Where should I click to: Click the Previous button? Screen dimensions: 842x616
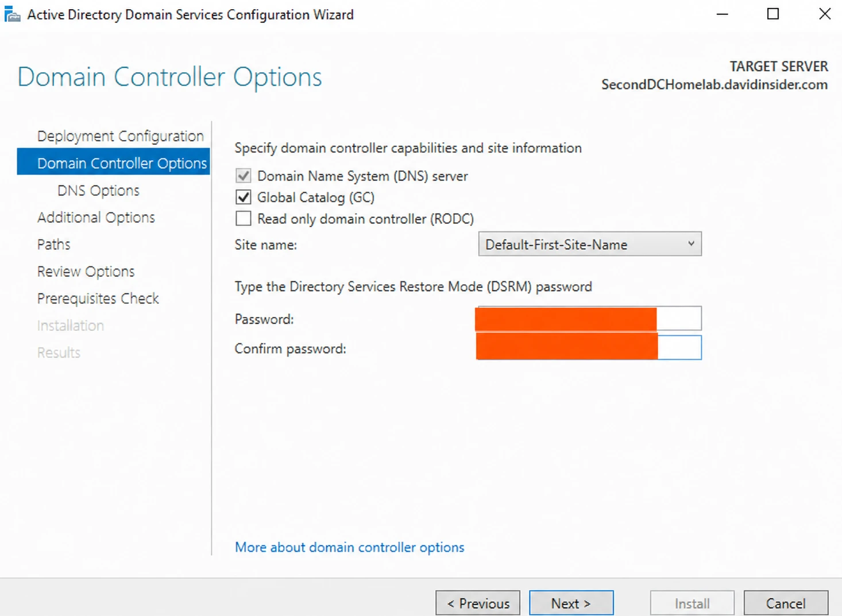pos(478,603)
